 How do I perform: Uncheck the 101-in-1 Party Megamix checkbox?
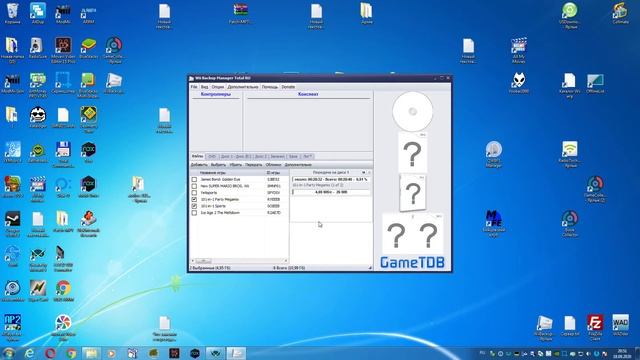(194, 200)
